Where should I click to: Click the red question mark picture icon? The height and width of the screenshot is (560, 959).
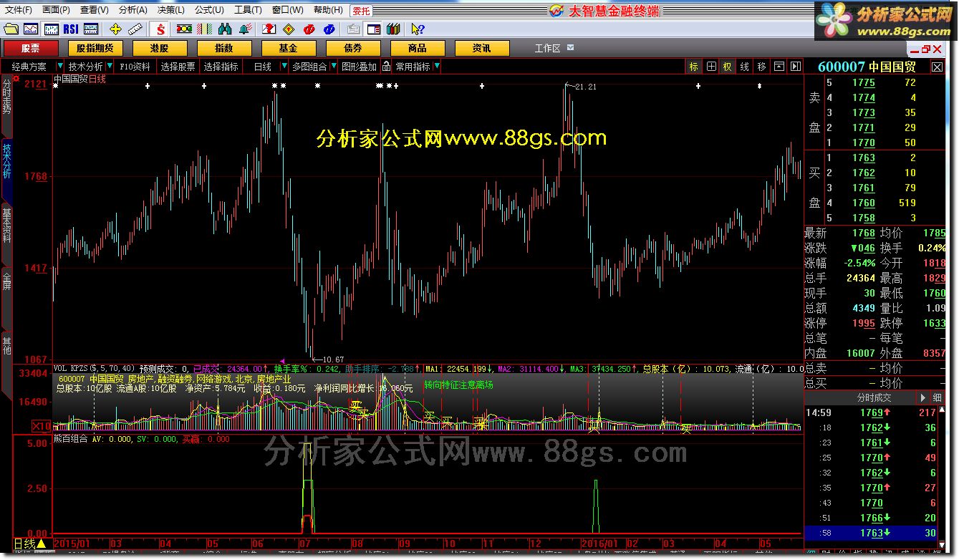(269, 29)
